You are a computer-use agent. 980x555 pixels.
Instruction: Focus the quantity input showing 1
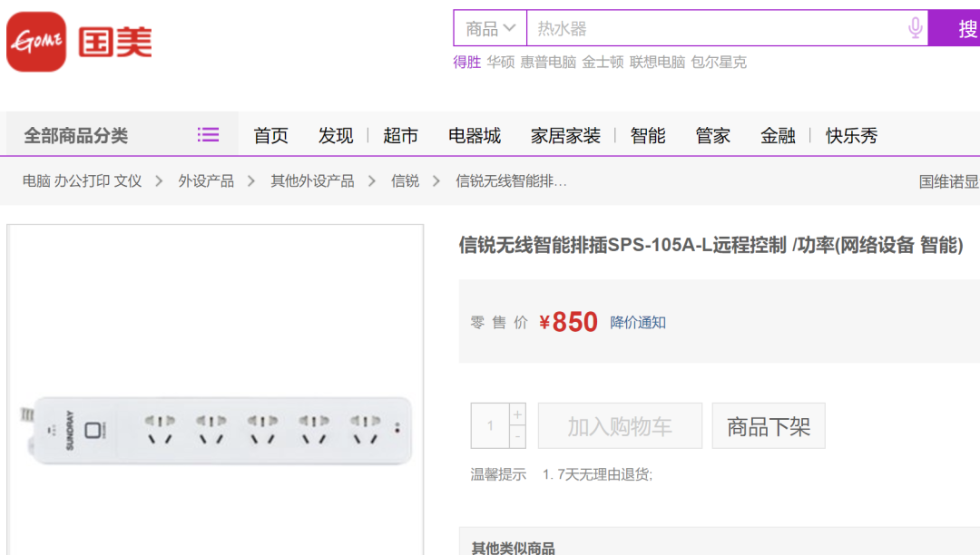click(x=490, y=425)
